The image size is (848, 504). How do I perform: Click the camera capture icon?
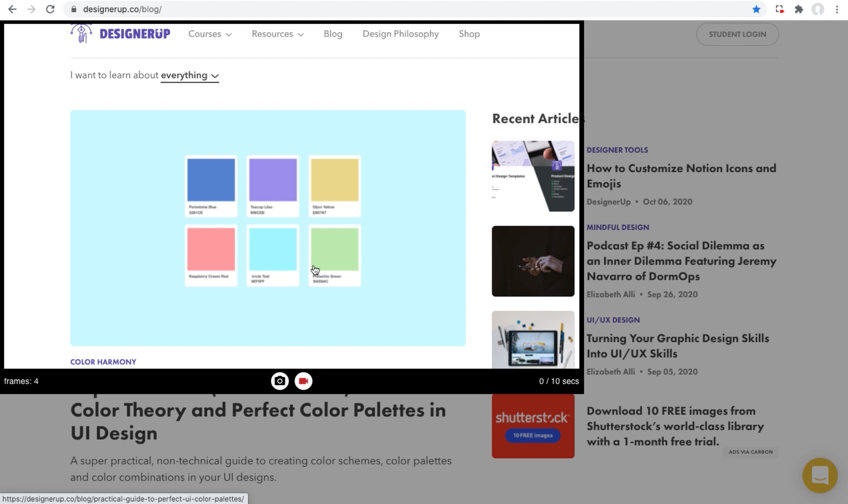click(x=279, y=380)
